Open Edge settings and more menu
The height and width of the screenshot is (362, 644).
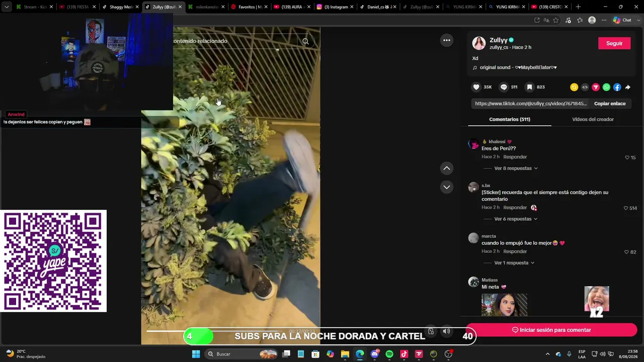pos(604,20)
